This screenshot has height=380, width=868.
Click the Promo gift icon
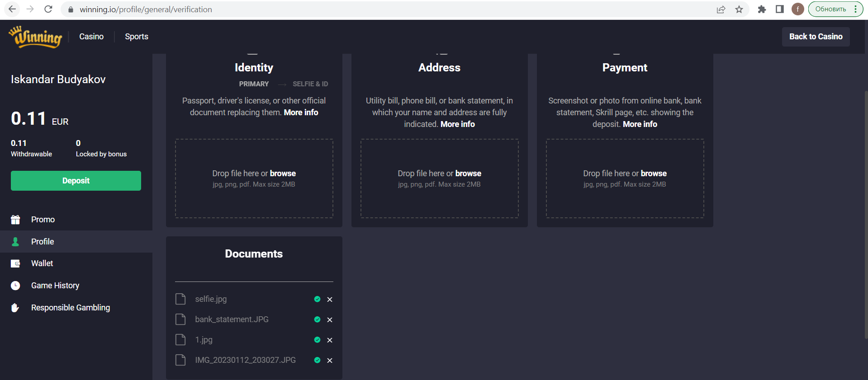[x=15, y=220]
